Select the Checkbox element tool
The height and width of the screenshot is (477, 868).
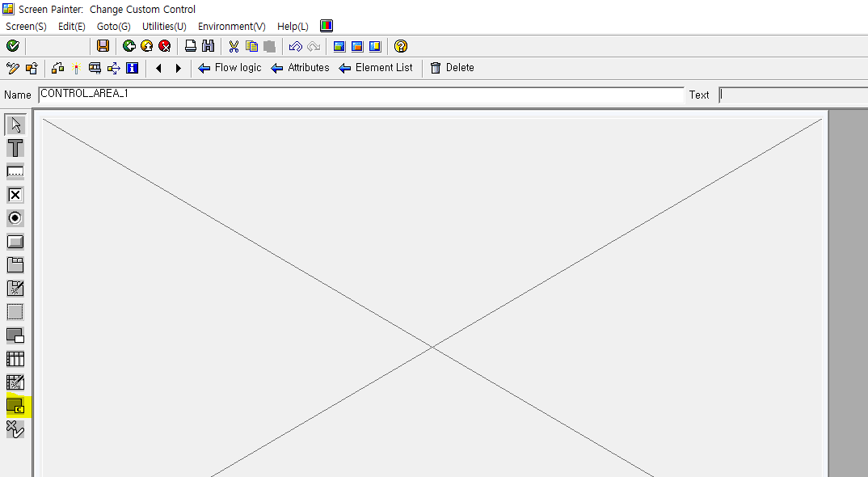point(15,195)
